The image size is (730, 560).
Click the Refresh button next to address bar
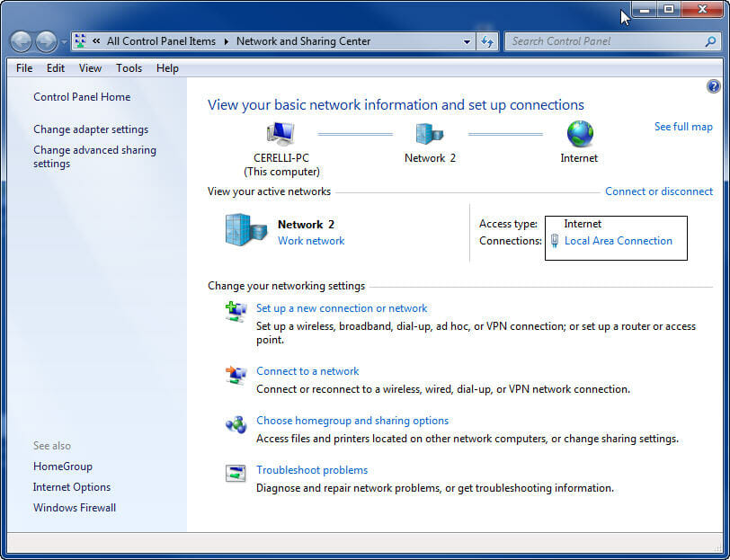(x=487, y=41)
